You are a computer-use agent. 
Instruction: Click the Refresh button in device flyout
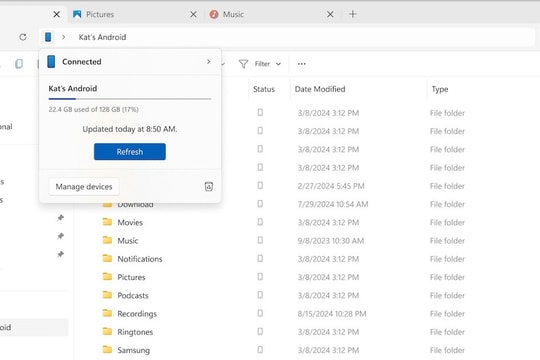[x=129, y=152]
